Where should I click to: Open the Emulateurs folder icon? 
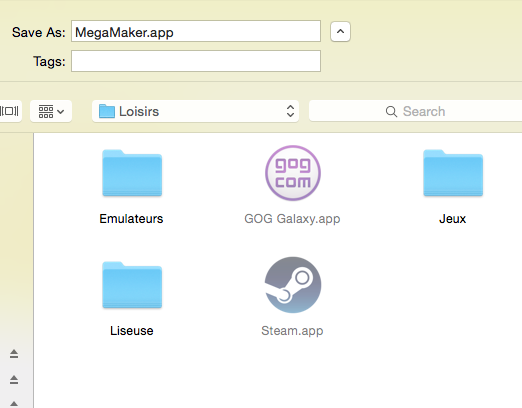click(x=132, y=173)
